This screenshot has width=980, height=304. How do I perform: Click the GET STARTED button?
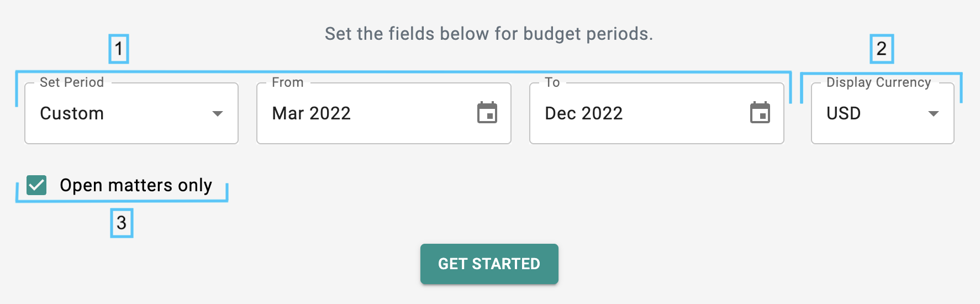point(489,264)
